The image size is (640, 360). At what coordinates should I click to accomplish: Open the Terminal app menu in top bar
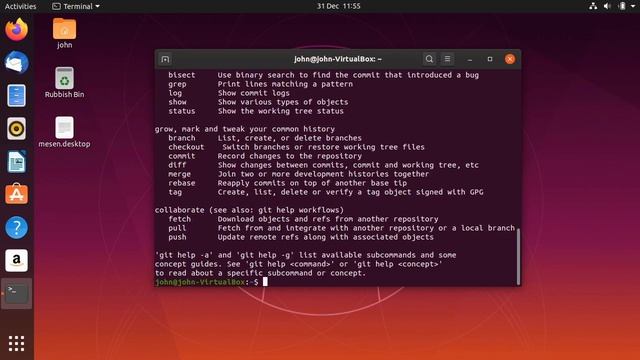click(76, 6)
